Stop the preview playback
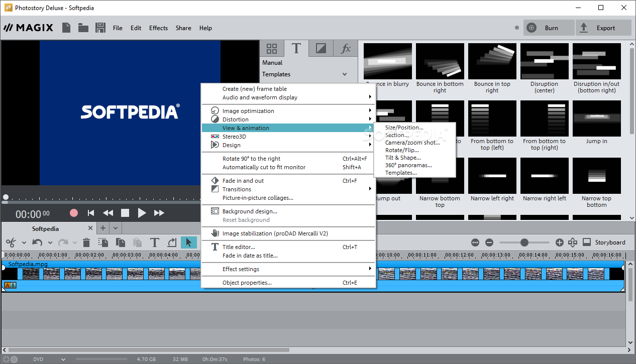 point(125,213)
